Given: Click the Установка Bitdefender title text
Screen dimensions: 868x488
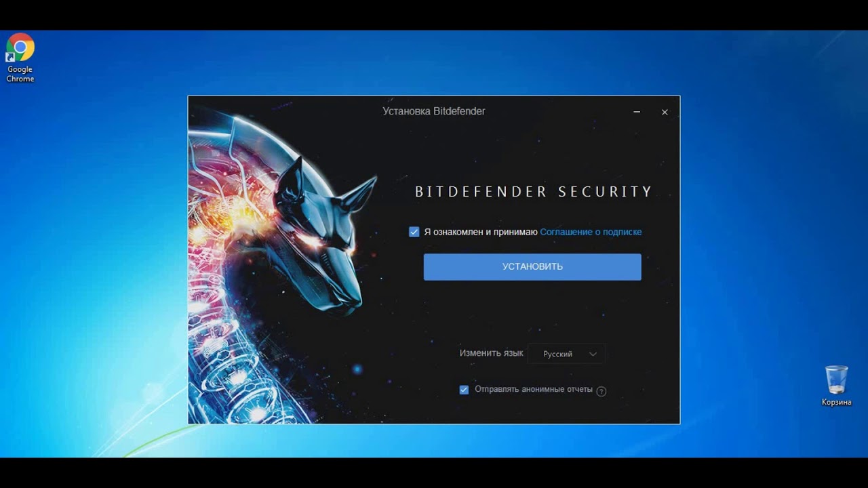Looking at the screenshot, I should [434, 111].
